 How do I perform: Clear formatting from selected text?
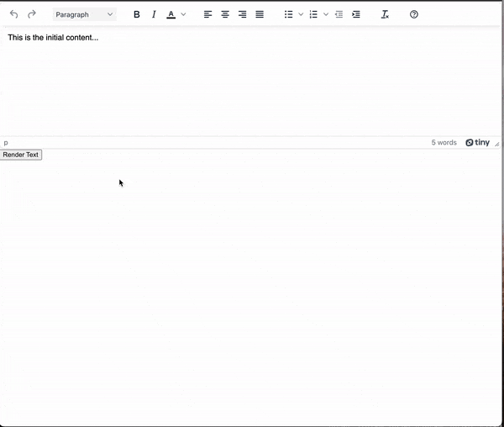point(385,14)
